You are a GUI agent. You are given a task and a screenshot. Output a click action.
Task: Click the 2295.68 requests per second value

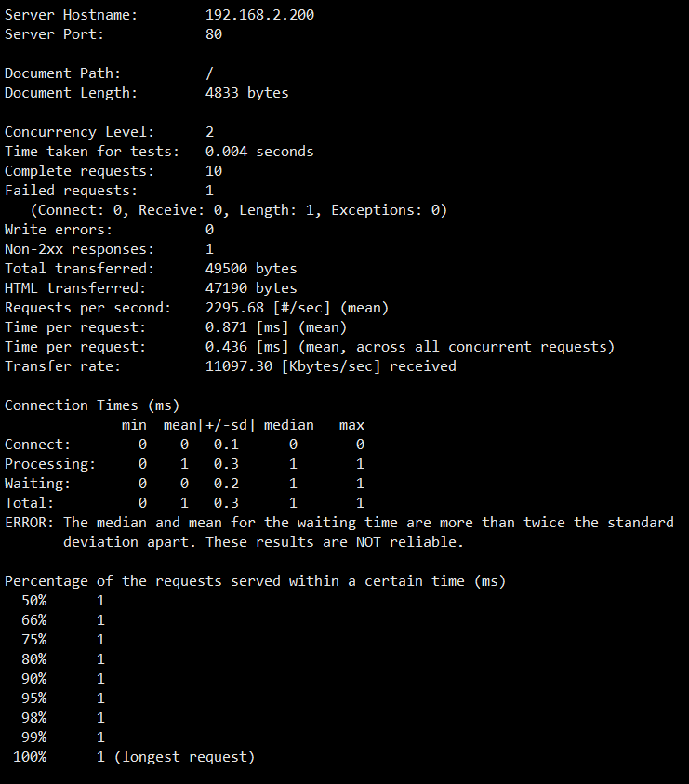point(234,308)
